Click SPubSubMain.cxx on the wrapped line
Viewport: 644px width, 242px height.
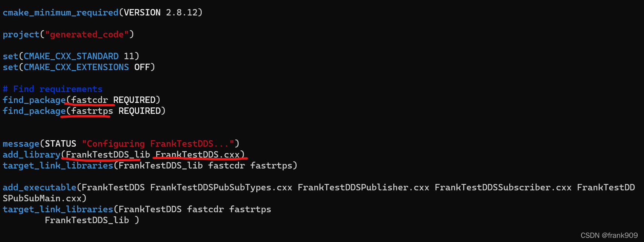point(42,198)
